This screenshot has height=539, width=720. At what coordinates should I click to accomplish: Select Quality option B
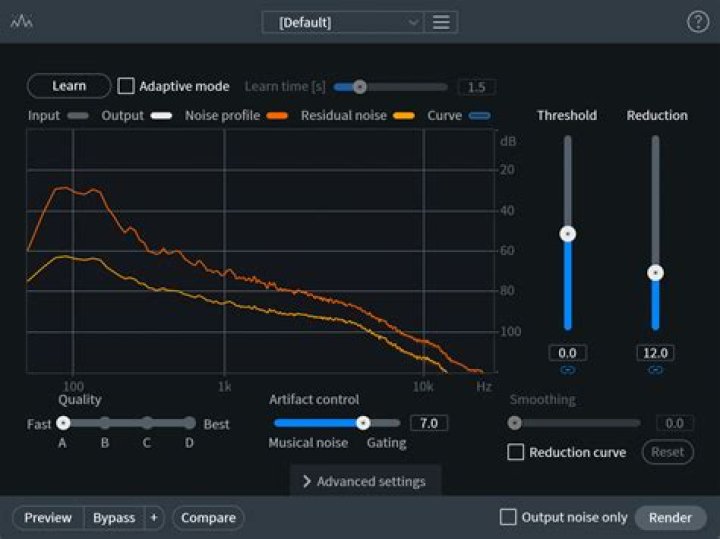point(105,423)
